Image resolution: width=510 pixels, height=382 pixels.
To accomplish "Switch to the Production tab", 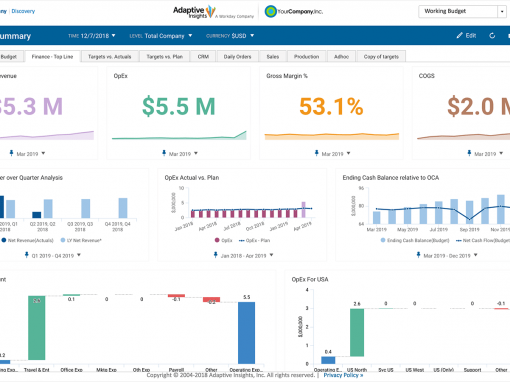I will click(306, 57).
